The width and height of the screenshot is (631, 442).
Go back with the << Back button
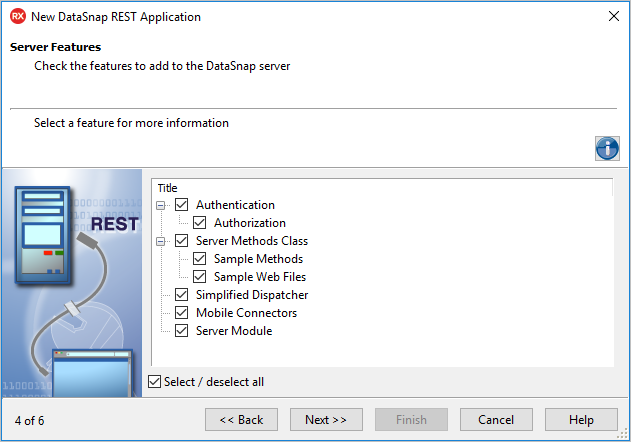pos(241,420)
